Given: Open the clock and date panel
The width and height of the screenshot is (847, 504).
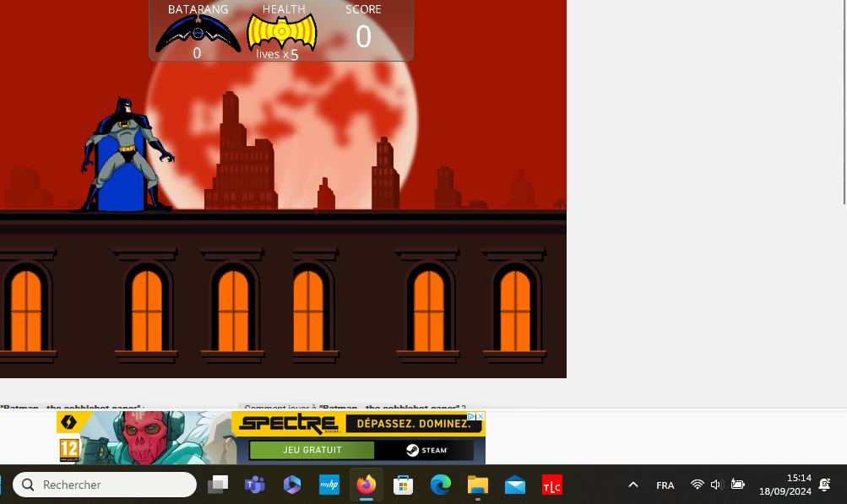Looking at the screenshot, I should [x=785, y=485].
